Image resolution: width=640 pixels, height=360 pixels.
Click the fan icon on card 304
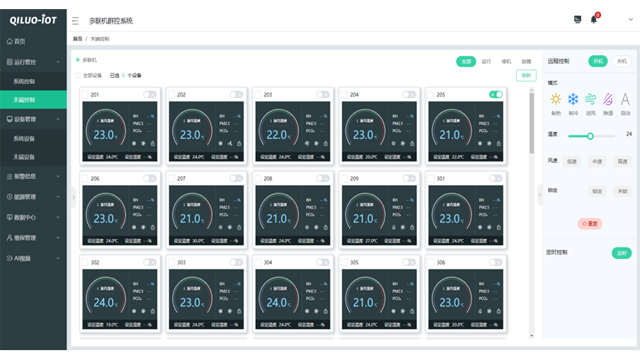pos(316,311)
